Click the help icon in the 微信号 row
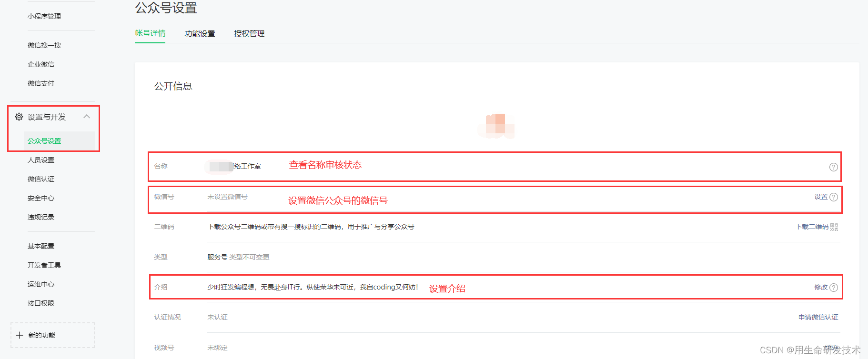The width and height of the screenshot is (868, 359). point(833,197)
